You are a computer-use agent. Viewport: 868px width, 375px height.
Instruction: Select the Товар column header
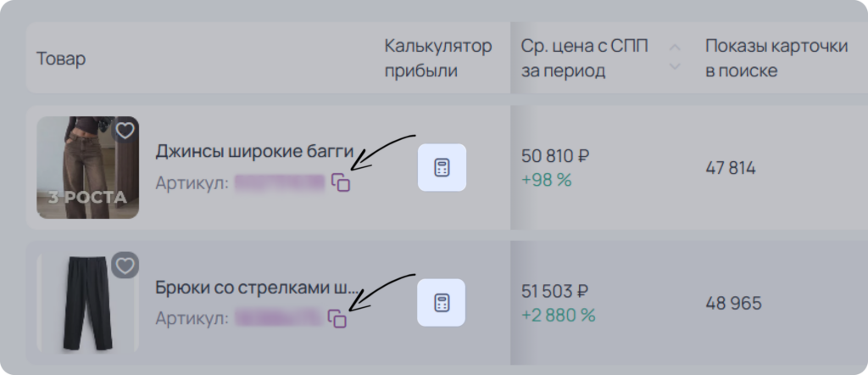(61, 59)
